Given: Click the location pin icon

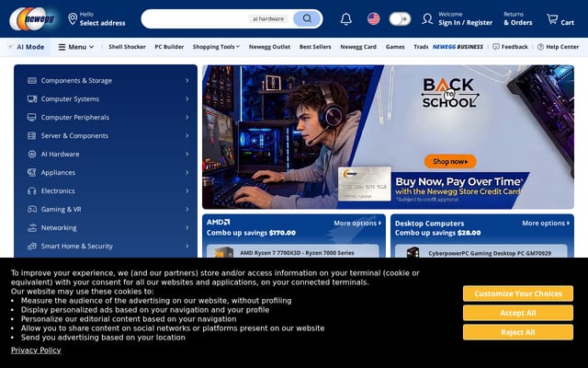Looking at the screenshot, I should point(73,18).
